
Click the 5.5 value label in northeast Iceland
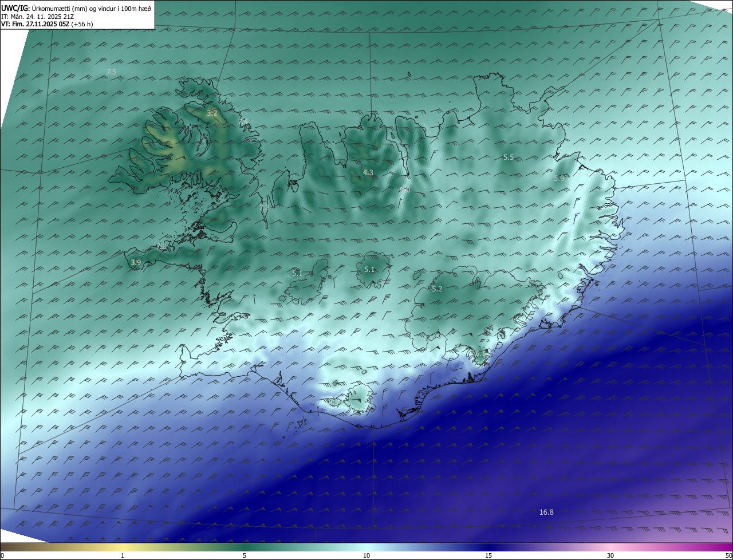click(509, 157)
